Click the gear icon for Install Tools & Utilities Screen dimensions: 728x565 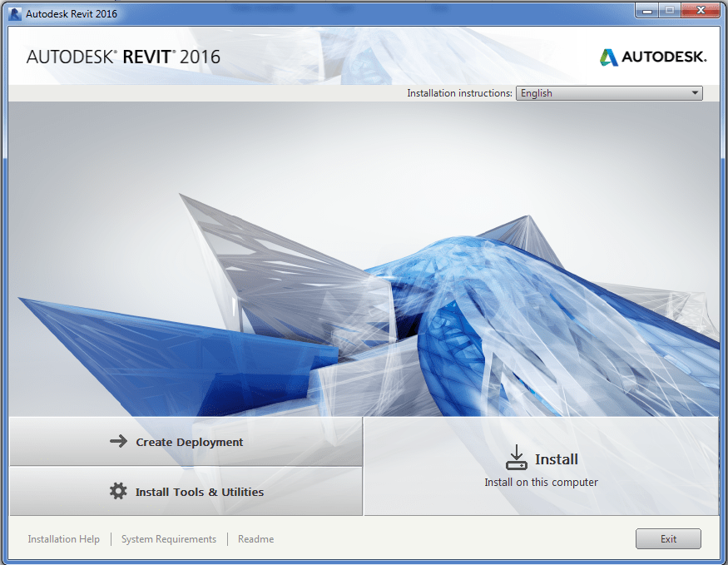(x=117, y=491)
